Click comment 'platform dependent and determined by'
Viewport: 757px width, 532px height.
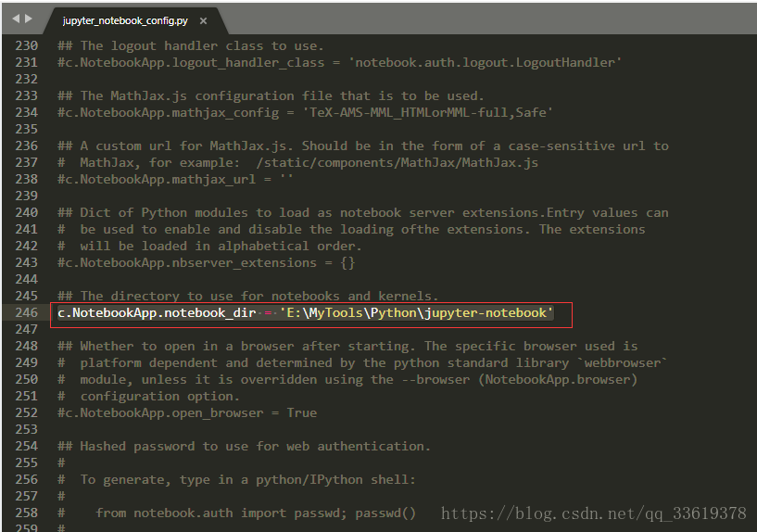(362, 363)
